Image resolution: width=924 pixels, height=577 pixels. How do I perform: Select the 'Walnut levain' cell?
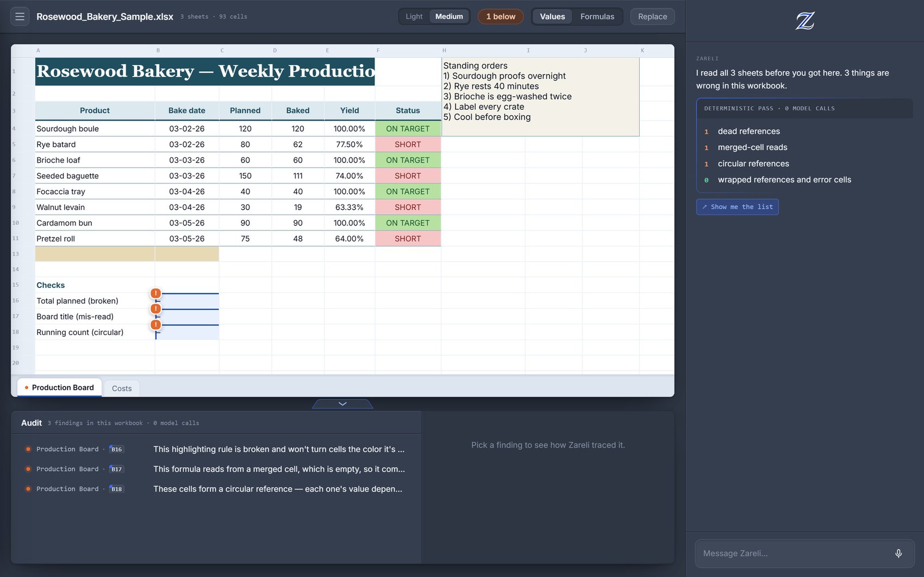pyautogui.click(x=95, y=208)
